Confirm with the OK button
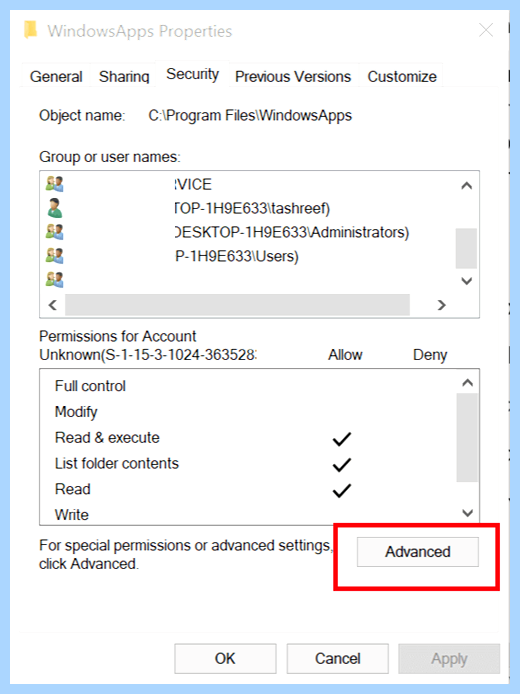The height and width of the screenshot is (694, 520). pyautogui.click(x=225, y=659)
